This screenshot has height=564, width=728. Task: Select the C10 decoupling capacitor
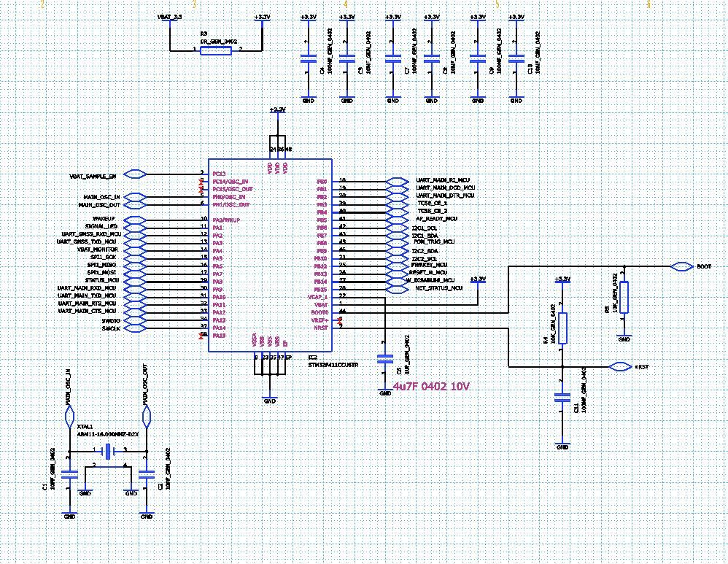(516, 58)
